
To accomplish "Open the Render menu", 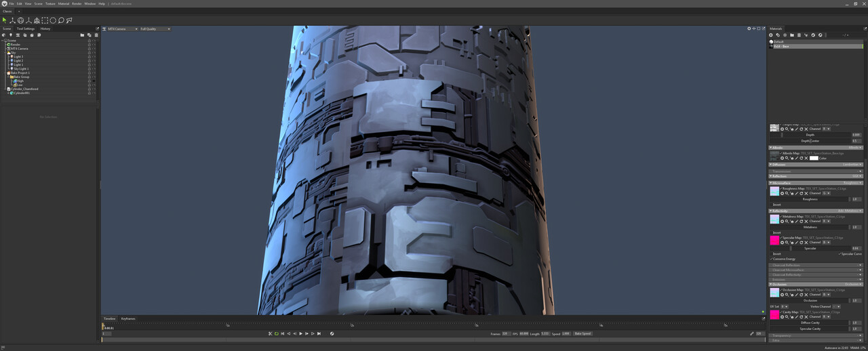I will (x=77, y=3).
